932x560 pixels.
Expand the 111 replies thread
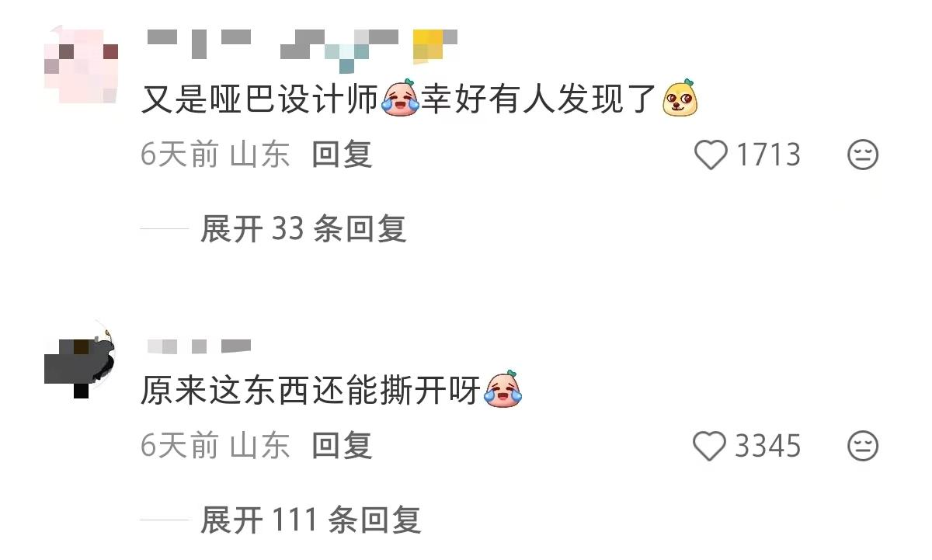point(311,520)
